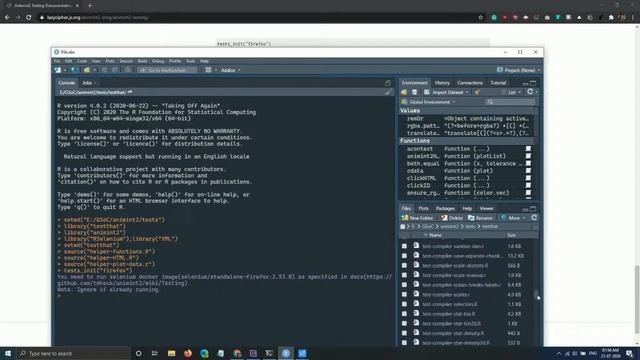Open the List view dropdown in Environment pane
This screenshot has height=360, width=640.
point(512,92)
